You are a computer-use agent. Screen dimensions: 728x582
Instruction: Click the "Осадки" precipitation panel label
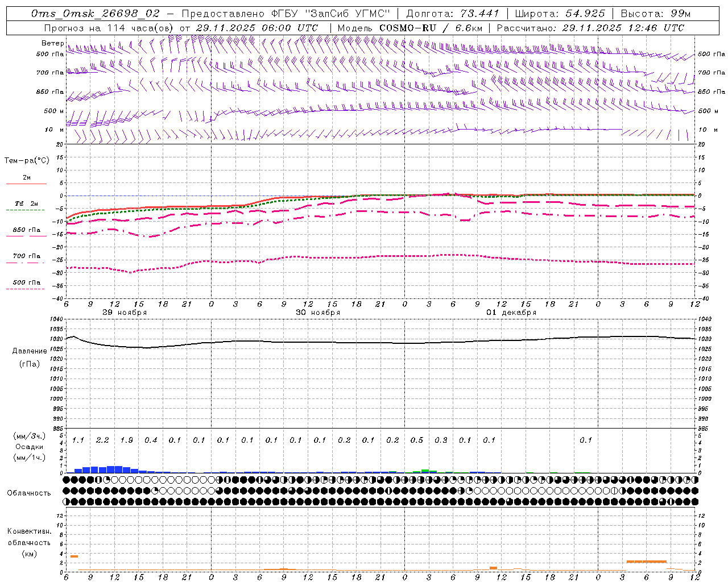(x=29, y=447)
